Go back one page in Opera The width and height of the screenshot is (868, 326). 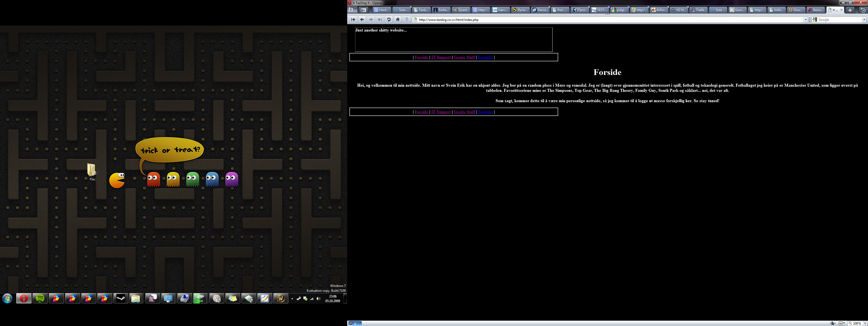coord(362,20)
